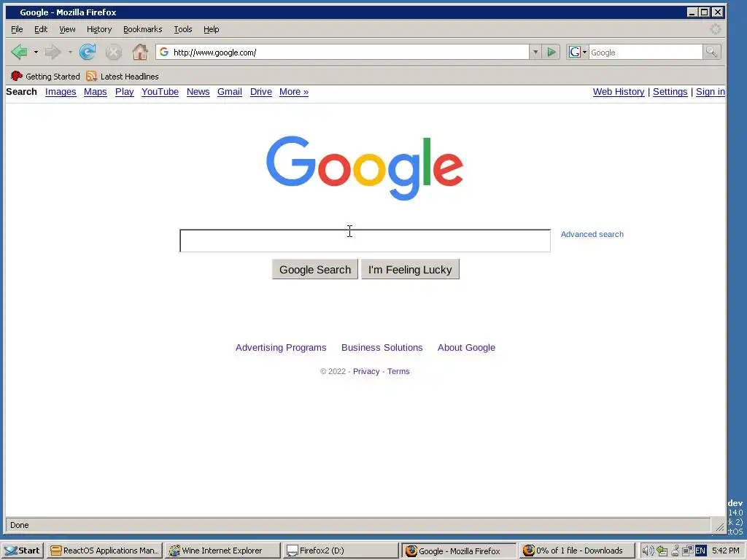
Task: Open the forward history dropdown arrow
Action: pos(70,52)
